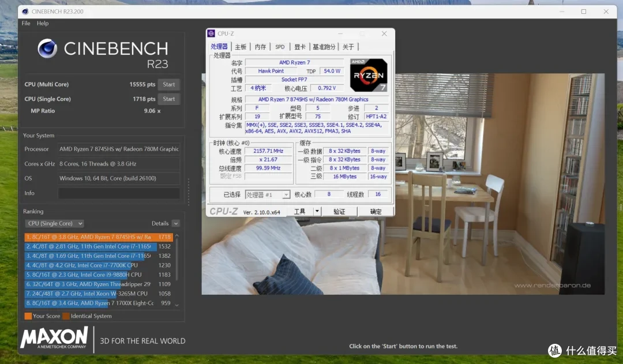
Task: Select the 处理器 tab in CPU-Z
Action: point(219,47)
